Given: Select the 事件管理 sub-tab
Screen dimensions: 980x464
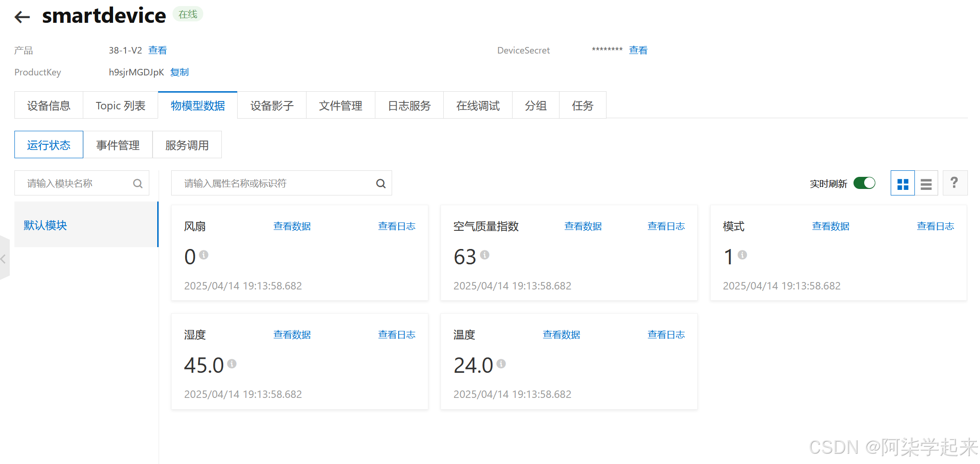Looking at the screenshot, I should (118, 145).
